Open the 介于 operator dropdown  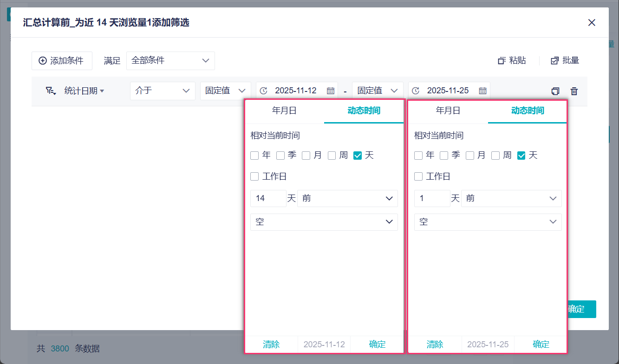click(x=163, y=91)
